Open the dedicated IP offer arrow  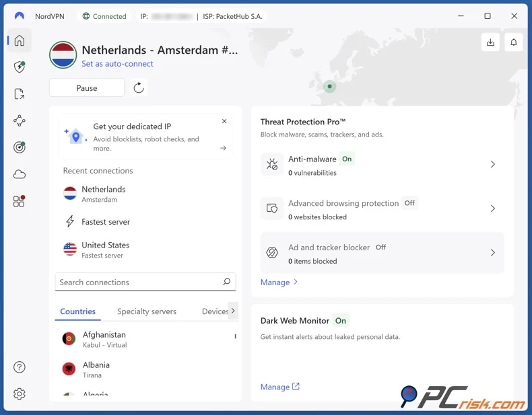[x=224, y=148]
